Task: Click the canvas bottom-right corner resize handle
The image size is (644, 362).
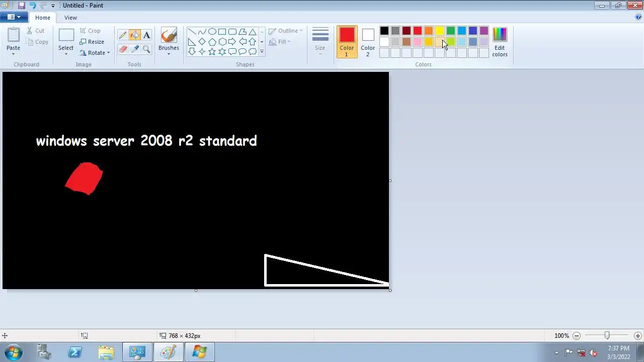Action: pos(390,290)
